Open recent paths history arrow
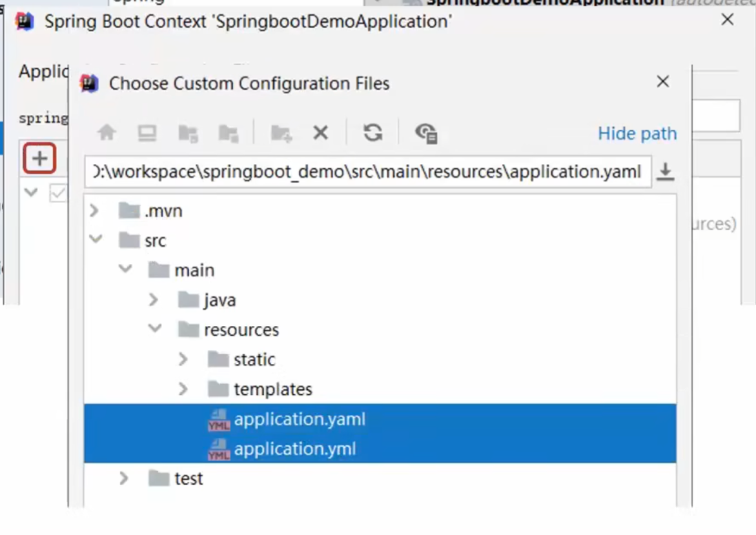The width and height of the screenshot is (756, 535). 666,172
